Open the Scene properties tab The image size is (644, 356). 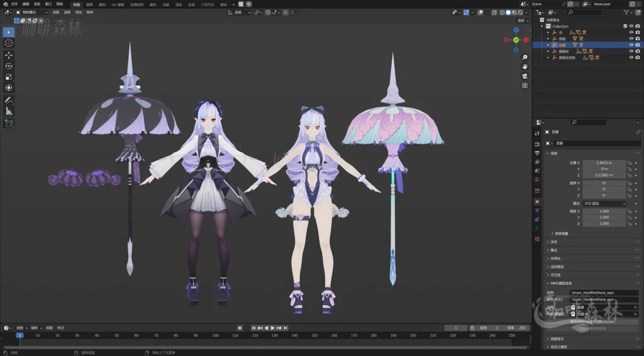[537, 171]
